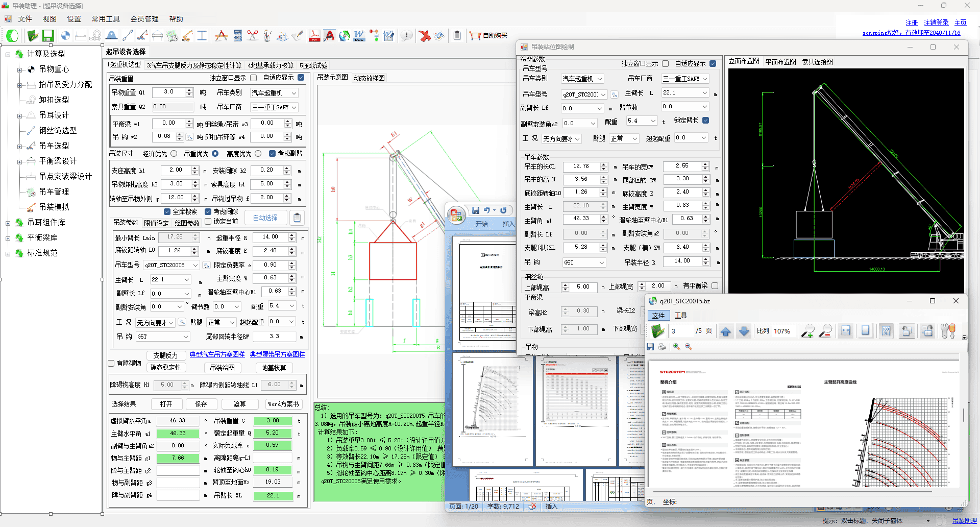This screenshot has height=527, width=980.
Task: Go to next page with down arrow
Action: pyautogui.click(x=744, y=331)
